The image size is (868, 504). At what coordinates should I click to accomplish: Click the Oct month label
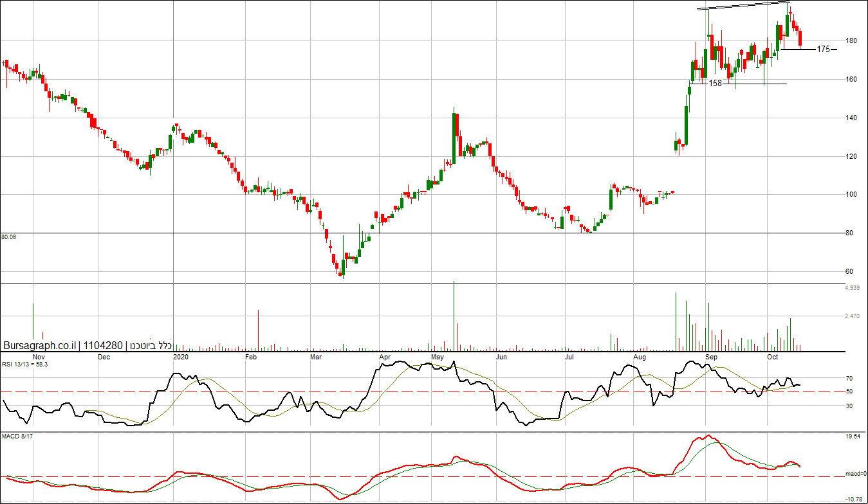(773, 356)
